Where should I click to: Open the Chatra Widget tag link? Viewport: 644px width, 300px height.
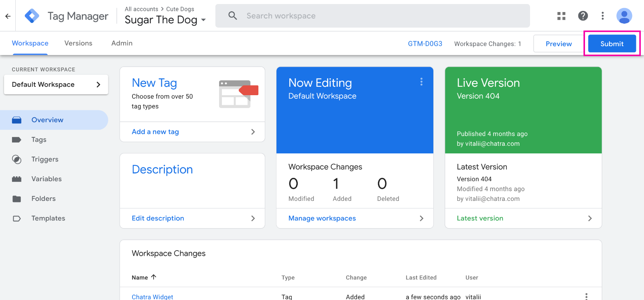(x=152, y=297)
